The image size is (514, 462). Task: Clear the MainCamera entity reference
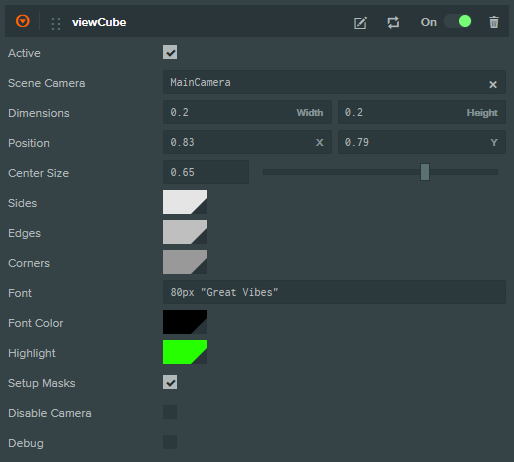(x=493, y=85)
